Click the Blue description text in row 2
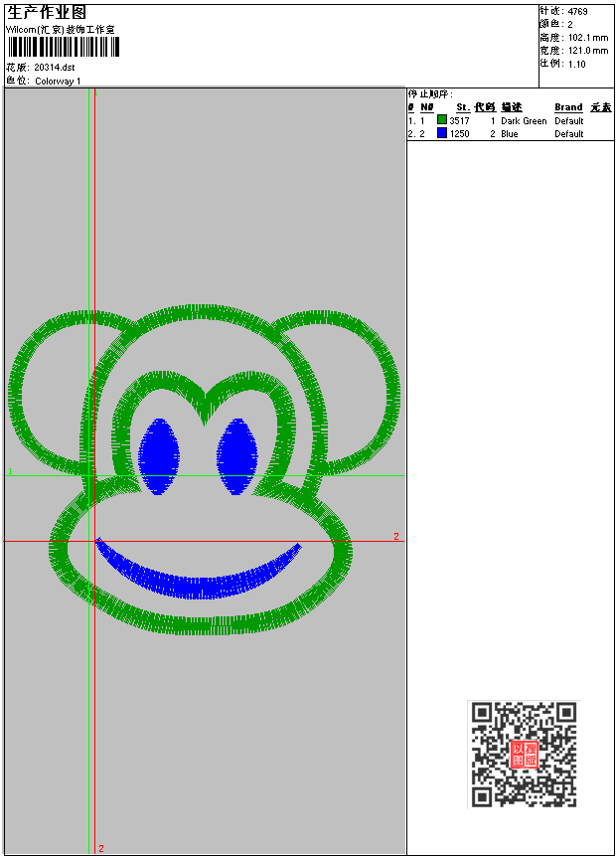This screenshot has height=856, width=616. (x=510, y=134)
